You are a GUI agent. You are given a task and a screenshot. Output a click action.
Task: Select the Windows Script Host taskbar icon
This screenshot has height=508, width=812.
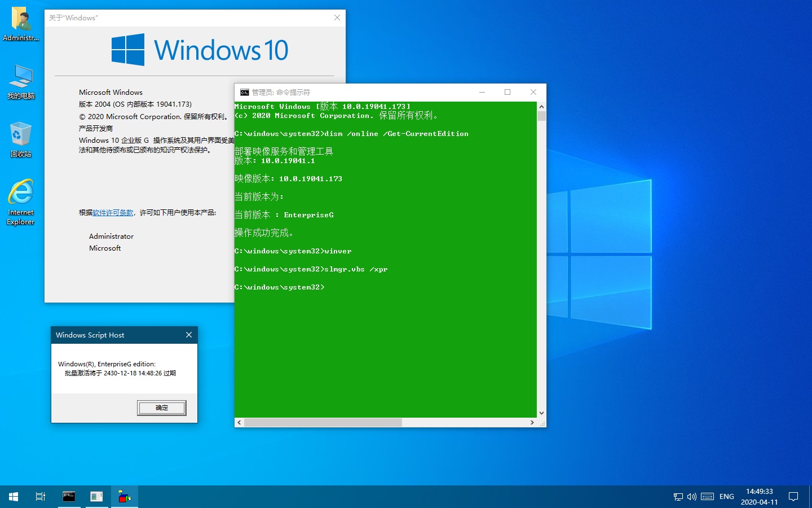[x=124, y=497]
